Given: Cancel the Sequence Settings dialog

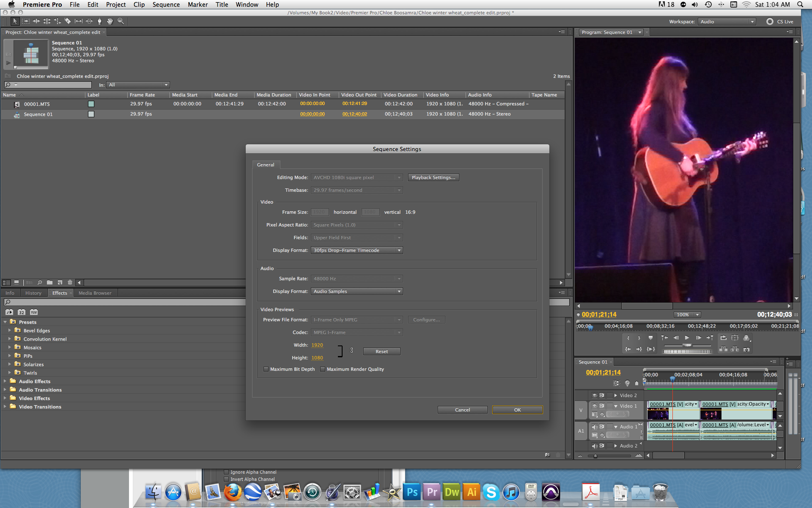Looking at the screenshot, I should [462, 410].
